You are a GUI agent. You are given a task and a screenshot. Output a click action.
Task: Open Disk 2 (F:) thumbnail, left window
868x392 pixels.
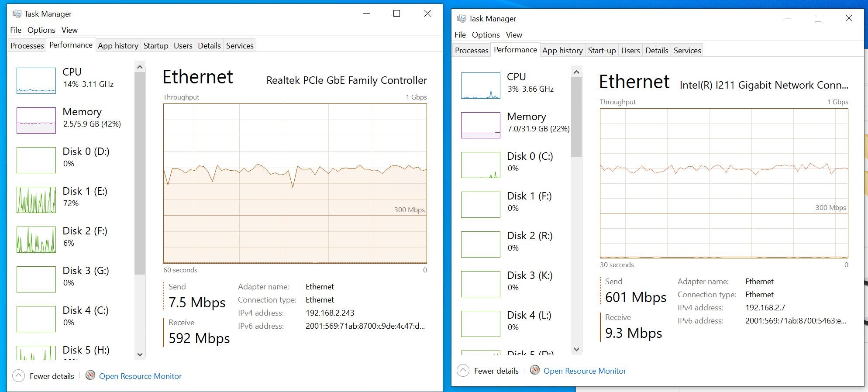[x=36, y=240]
